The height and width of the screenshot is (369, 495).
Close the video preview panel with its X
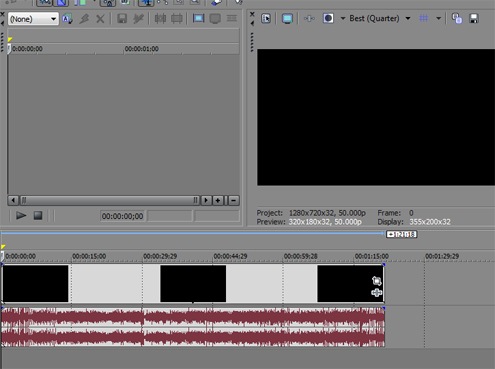(x=252, y=14)
